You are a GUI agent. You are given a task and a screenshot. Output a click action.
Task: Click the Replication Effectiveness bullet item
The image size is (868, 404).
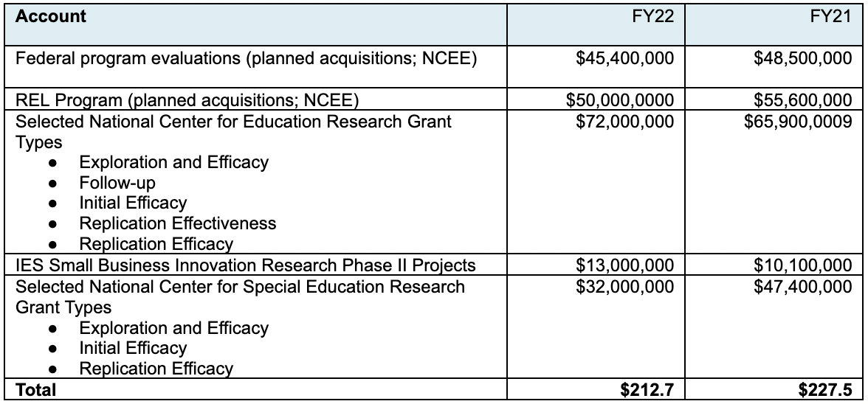(x=178, y=223)
